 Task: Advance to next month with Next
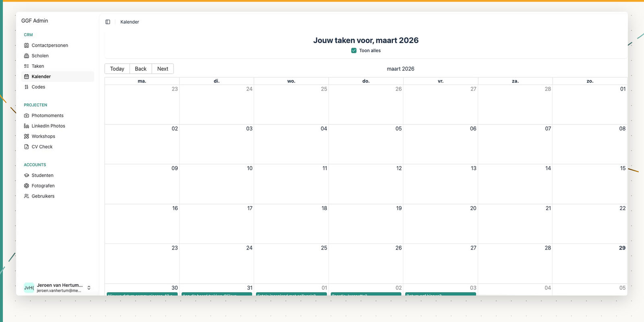pos(163,69)
